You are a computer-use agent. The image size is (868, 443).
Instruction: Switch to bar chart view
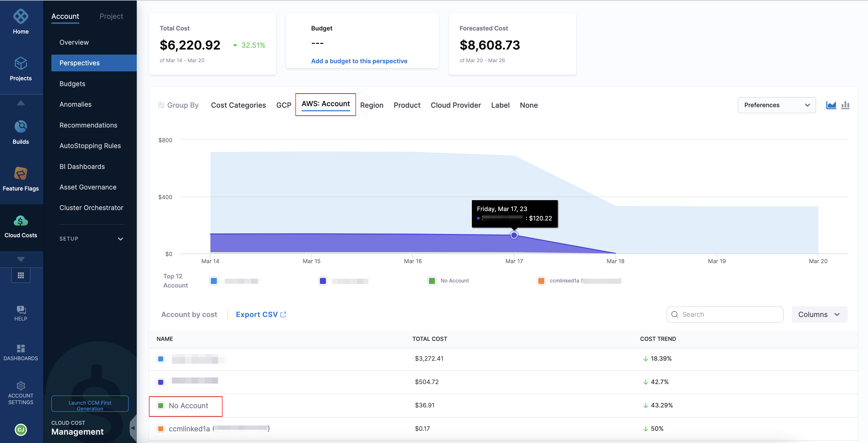(x=845, y=105)
